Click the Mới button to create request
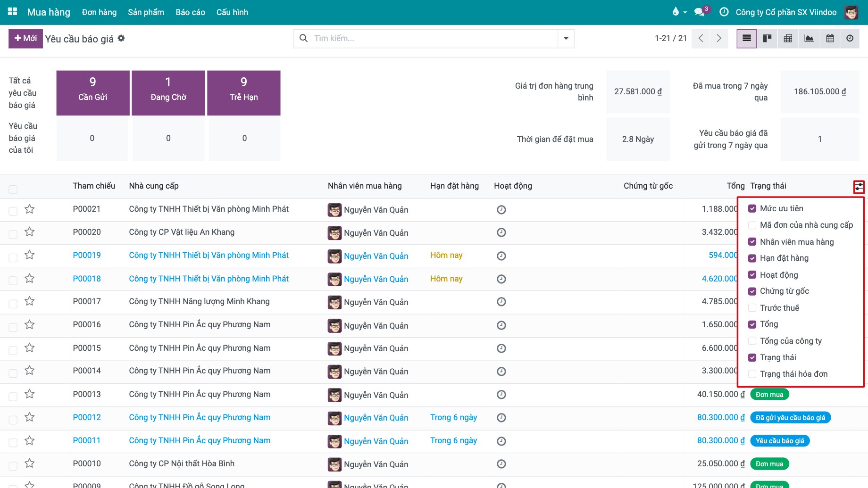 click(25, 38)
